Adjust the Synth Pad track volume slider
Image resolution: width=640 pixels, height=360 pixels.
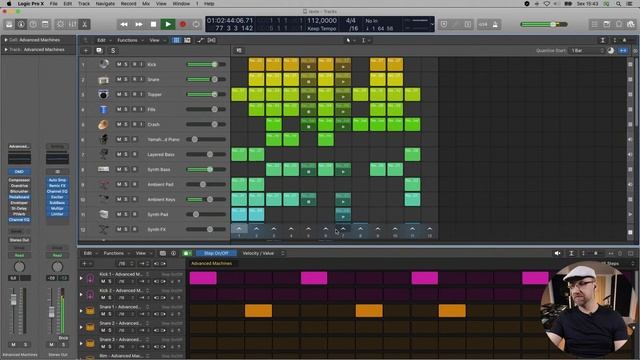pyautogui.click(x=206, y=214)
